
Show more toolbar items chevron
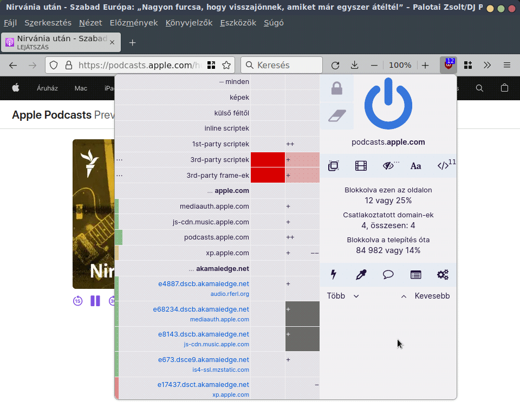[487, 65]
